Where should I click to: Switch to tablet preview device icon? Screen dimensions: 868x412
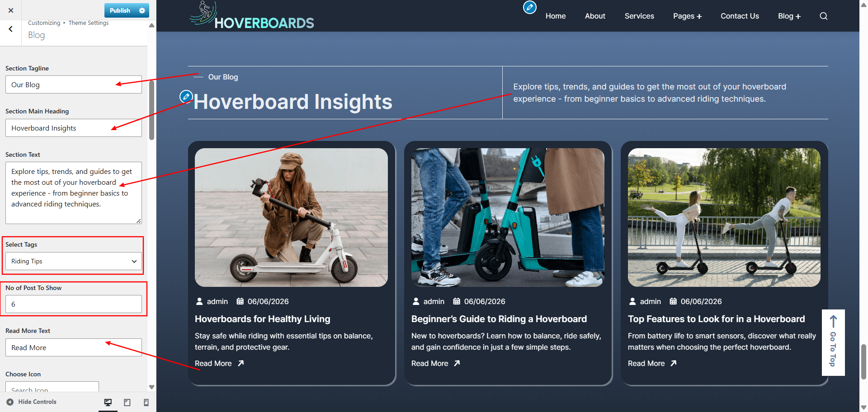(x=127, y=402)
